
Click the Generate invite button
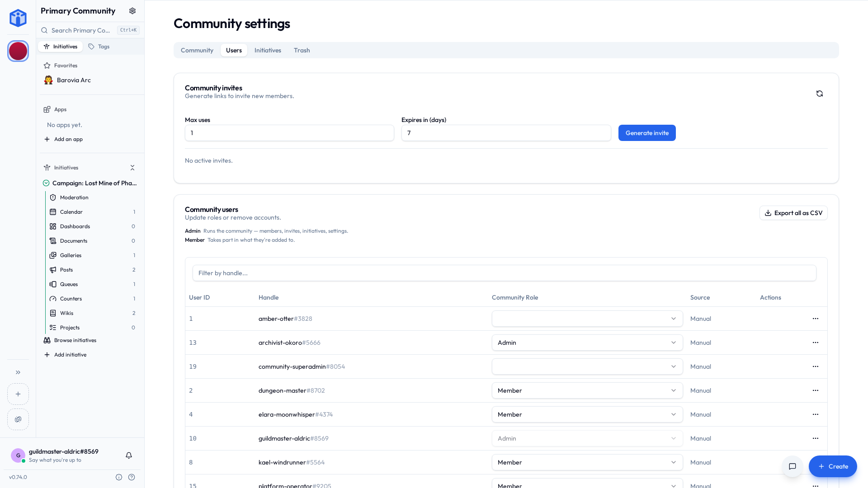click(x=647, y=133)
